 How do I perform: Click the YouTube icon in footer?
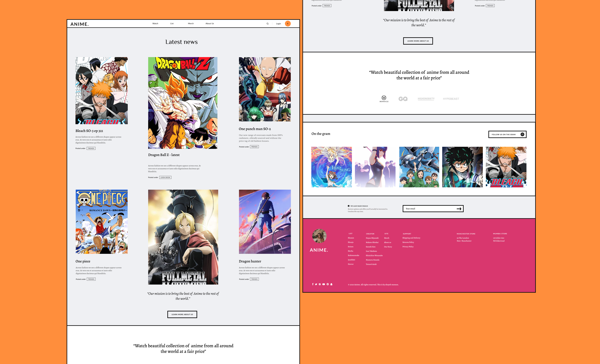pos(324,284)
